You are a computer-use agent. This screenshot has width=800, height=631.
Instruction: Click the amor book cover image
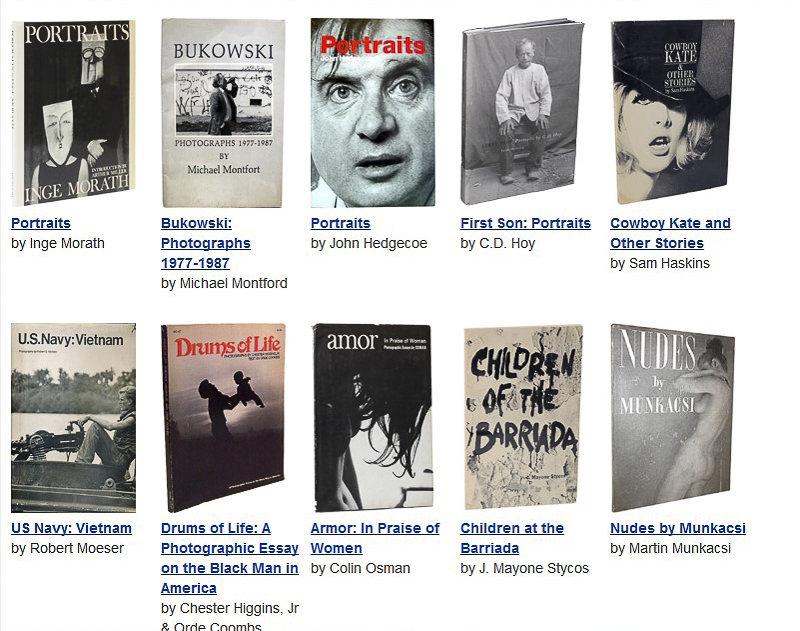373,418
